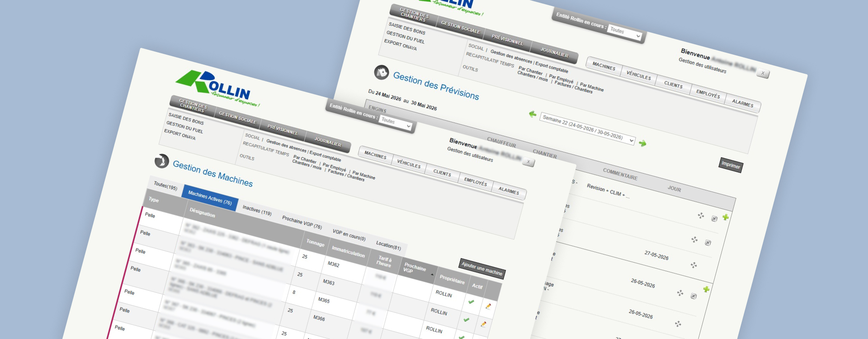Open Par Chantier link in Machines window
Image resolution: width=868 pixels, height=339 pixels.
click(304, 160)
